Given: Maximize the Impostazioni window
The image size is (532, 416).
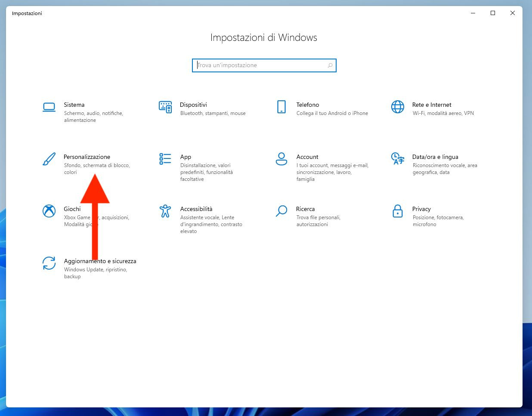Looking at the screenshot, I should tap(493, 13).
